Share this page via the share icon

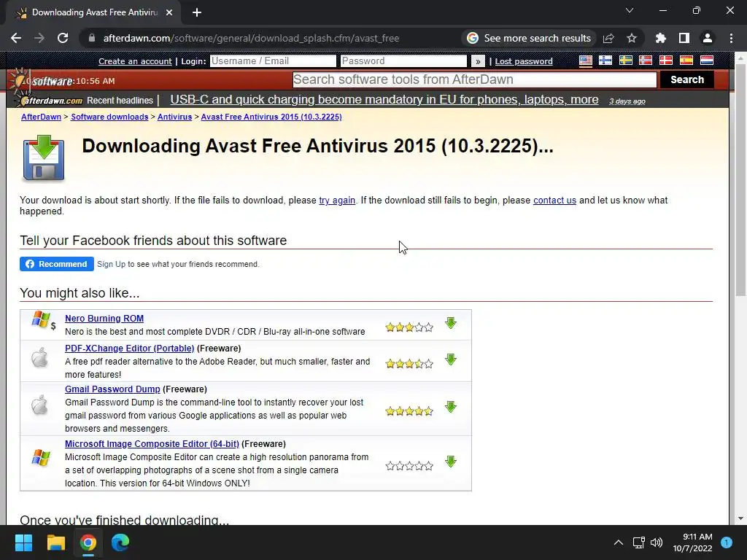[x=608, y=38]
